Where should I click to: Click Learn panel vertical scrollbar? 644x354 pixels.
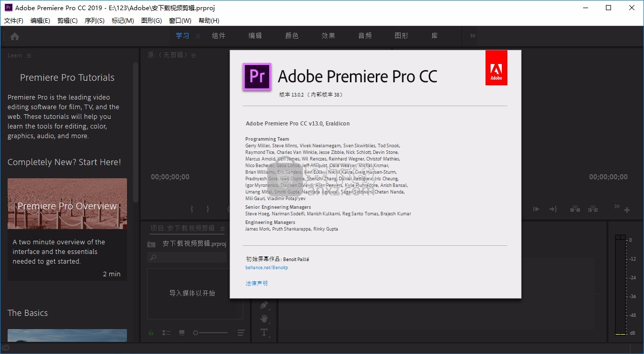tap(136, 132)
